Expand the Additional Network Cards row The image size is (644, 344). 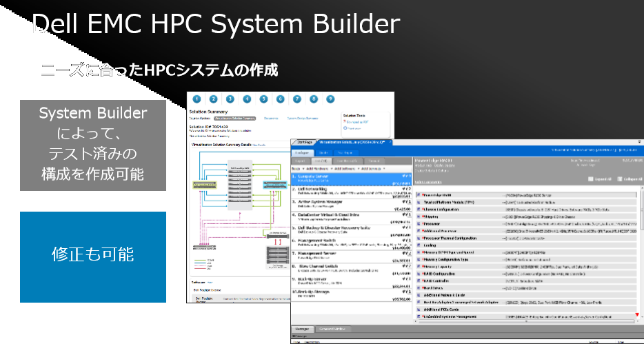click(x=419, y=295)
